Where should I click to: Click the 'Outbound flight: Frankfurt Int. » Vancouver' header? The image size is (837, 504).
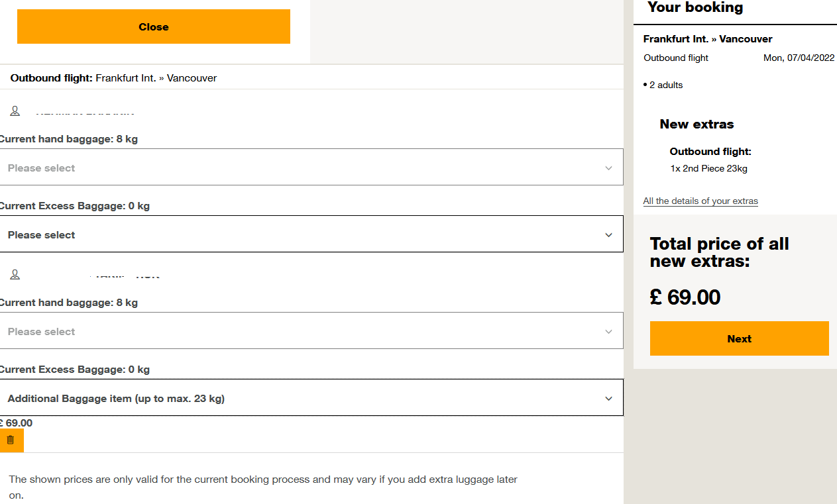[x=113, y=78]
